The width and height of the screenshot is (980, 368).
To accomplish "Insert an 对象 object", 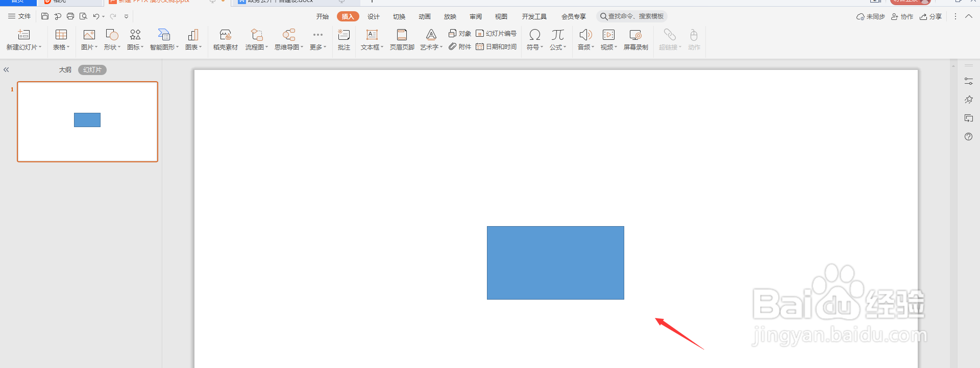I will point(459,33).
